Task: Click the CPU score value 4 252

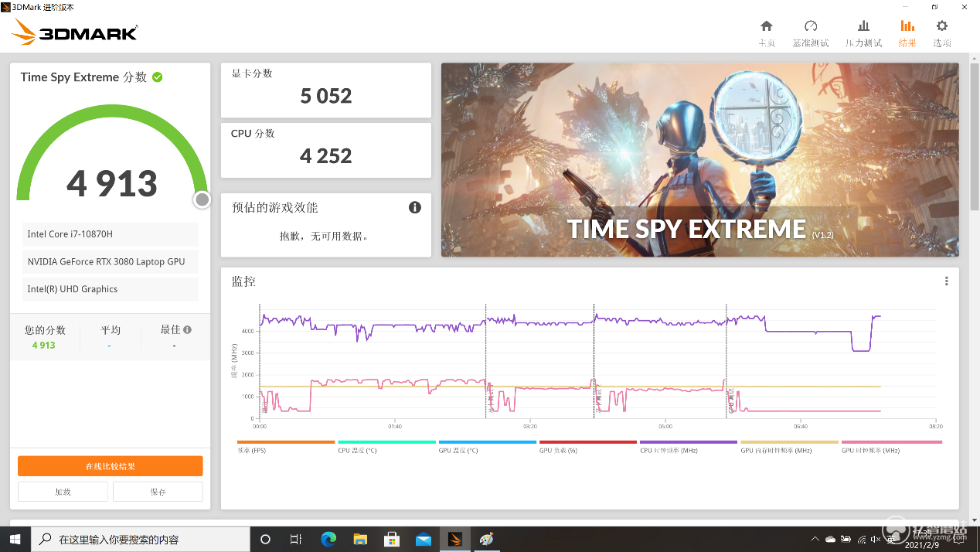Action: point(326,156)
